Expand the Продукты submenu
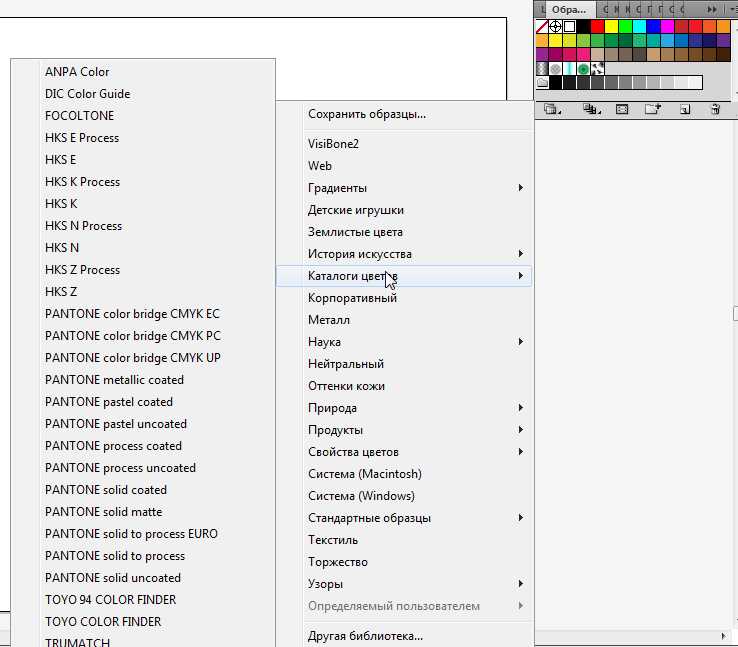This screenshot has width=738, height=647. click(404, 430)
